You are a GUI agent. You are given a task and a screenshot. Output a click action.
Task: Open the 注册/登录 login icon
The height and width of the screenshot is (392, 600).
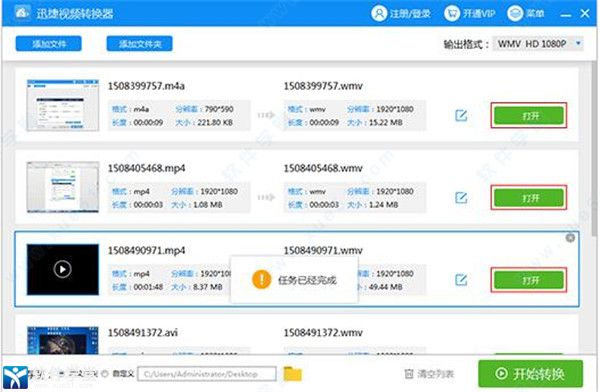(379, 14)
